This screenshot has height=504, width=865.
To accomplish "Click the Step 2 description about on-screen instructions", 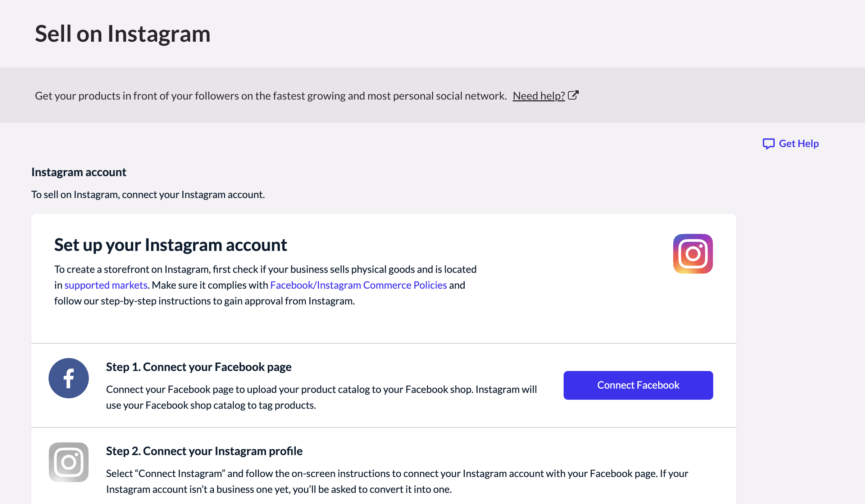I will coord(397,481).
